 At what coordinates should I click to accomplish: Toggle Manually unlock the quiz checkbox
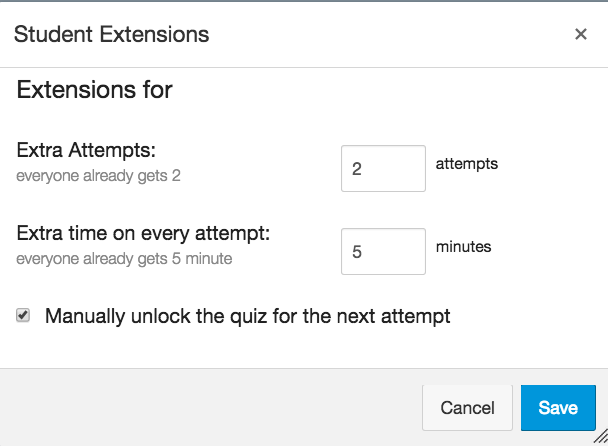click(x=23, y=316)
